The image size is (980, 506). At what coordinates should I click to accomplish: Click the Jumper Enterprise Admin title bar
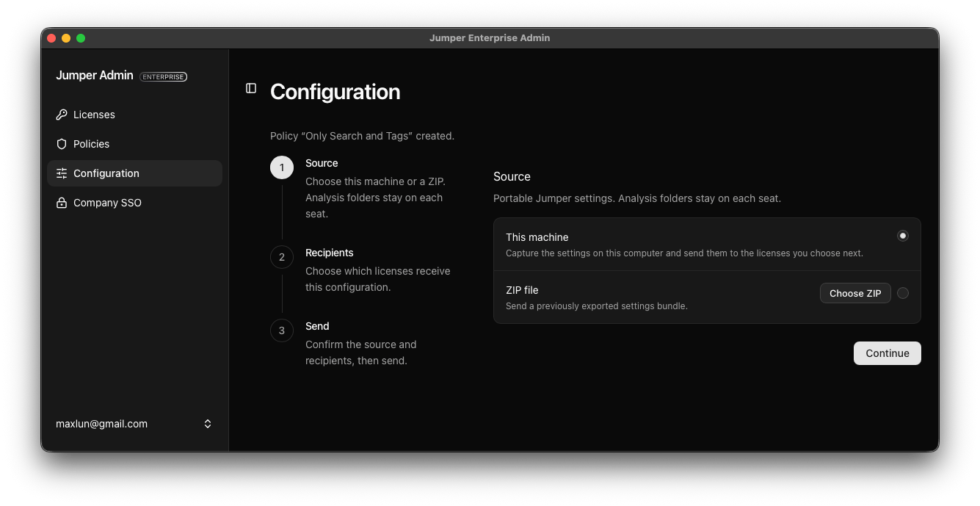[490, 38]
